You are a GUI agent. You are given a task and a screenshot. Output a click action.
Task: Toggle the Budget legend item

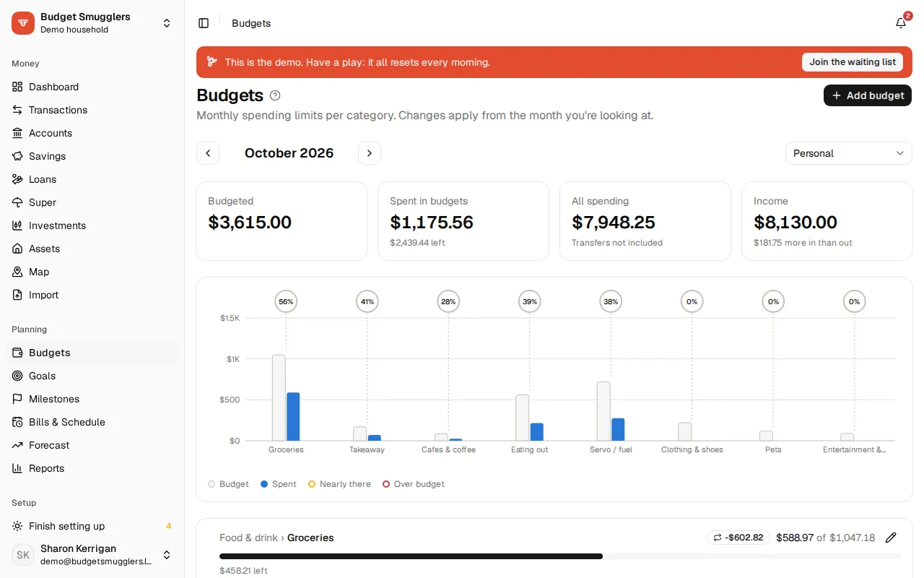pyautogui.click(x=228, y=484)
